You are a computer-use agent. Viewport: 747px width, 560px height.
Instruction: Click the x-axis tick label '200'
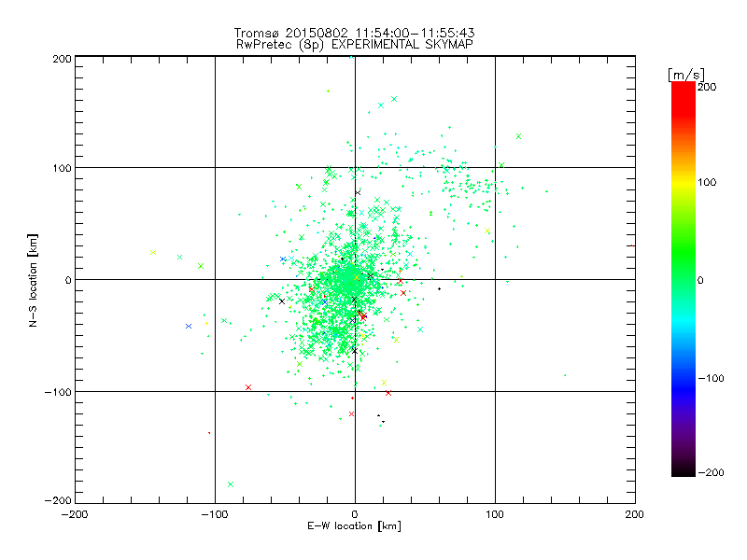[x=635, y=514]
